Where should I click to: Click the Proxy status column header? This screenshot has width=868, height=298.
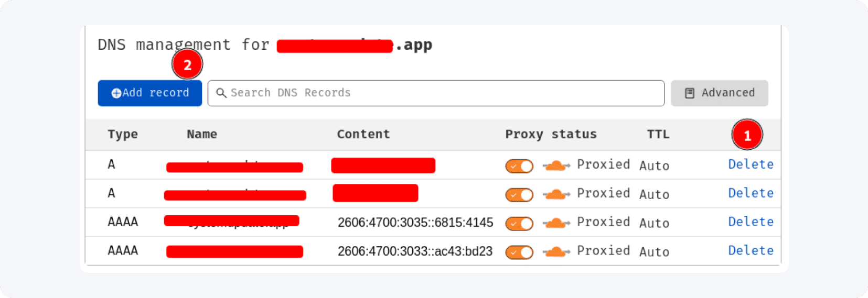click(551, 135)
